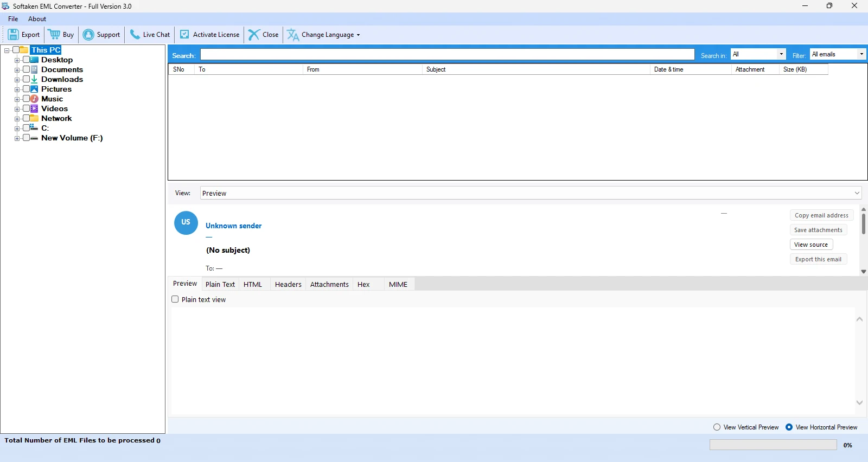
Task: Click the email header pane scrollbar thumb
Action: (863, 224)
